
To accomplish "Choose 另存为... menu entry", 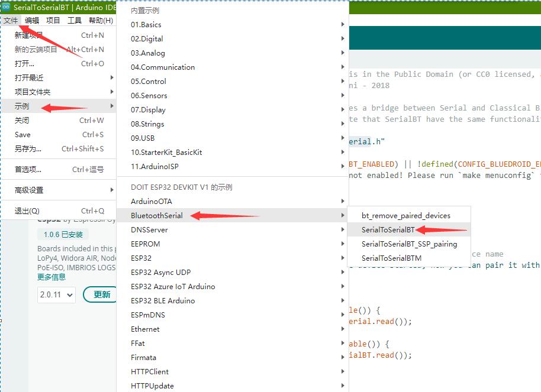I will 59,148.
